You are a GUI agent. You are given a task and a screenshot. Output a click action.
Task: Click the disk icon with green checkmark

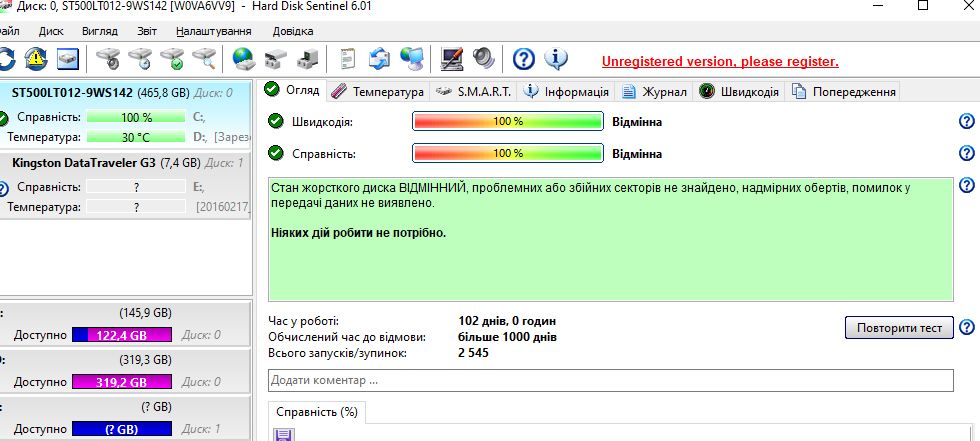tap(171, 59)
